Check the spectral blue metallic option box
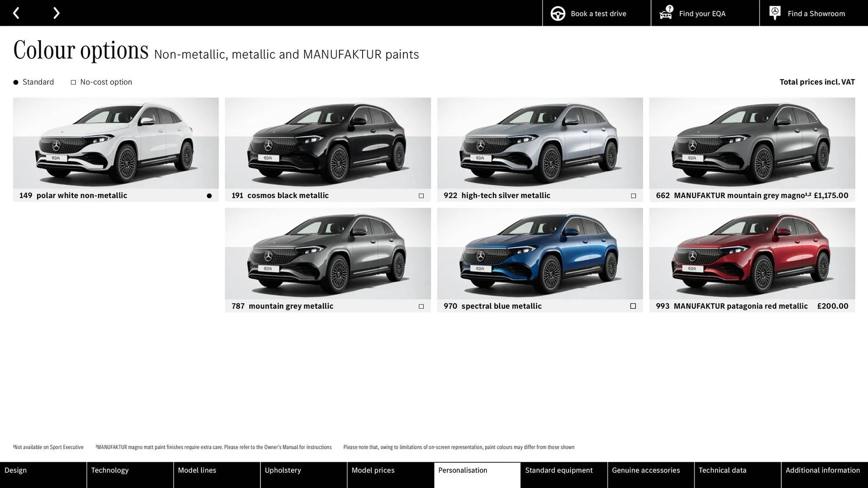The image size is (868, 488). [x=633, y=306]
